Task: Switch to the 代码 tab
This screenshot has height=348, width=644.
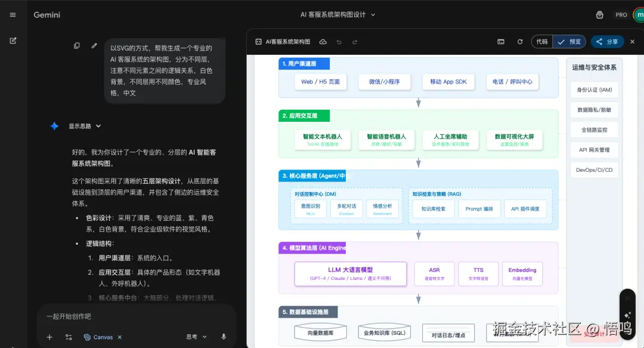Action: coord(541,41)
